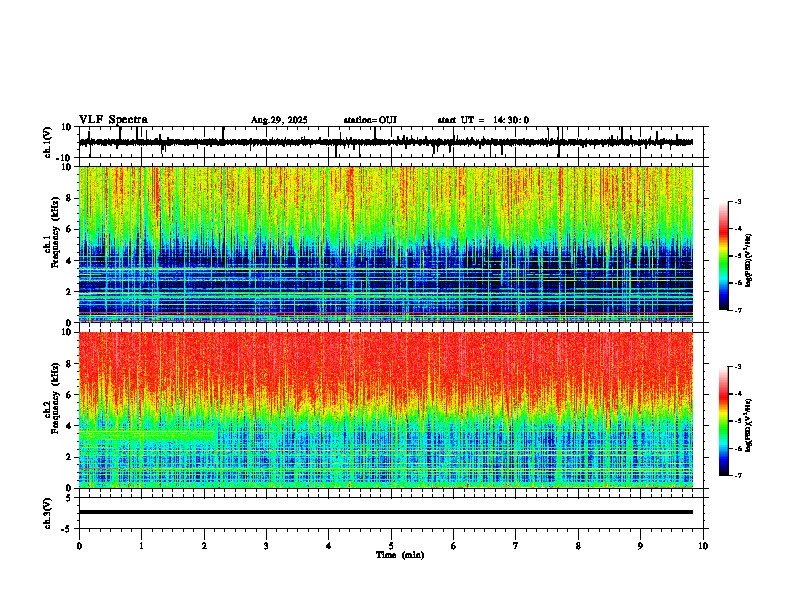The image size is (792, 612).
Task: Click the '-3' tick on ch.1 colorbar
Action: [x=737, y=201]
